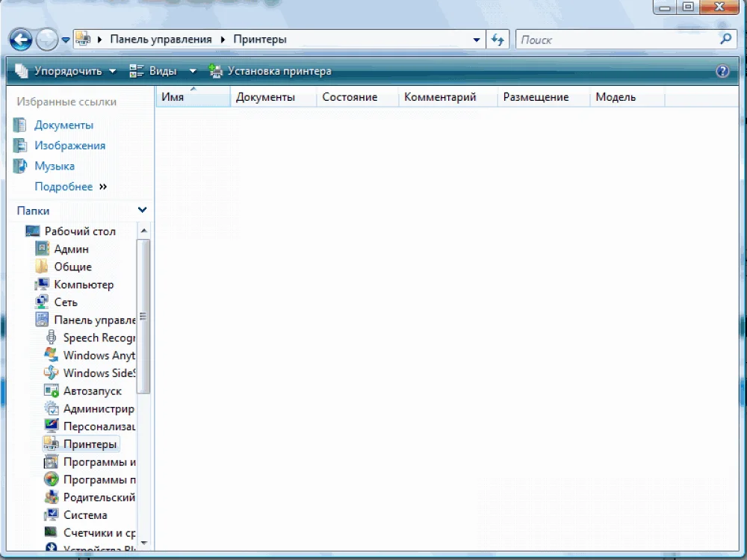Click the Install printer icon in toolbar

[216, 72]
